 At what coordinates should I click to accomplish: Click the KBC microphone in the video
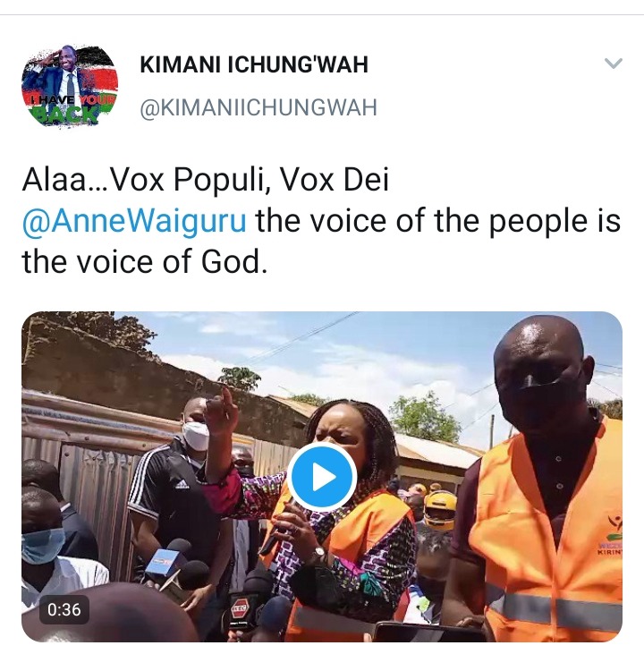point(239,609)
